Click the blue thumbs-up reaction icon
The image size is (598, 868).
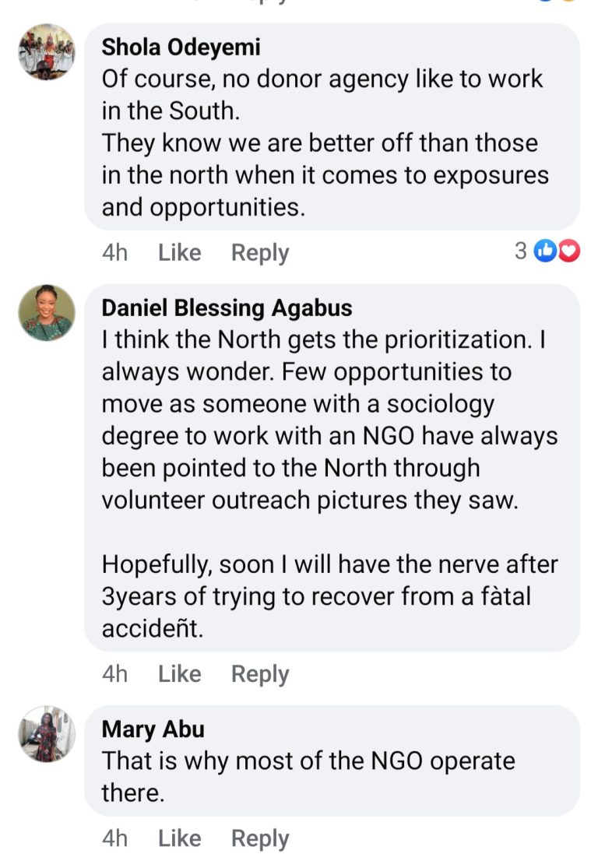546,251
